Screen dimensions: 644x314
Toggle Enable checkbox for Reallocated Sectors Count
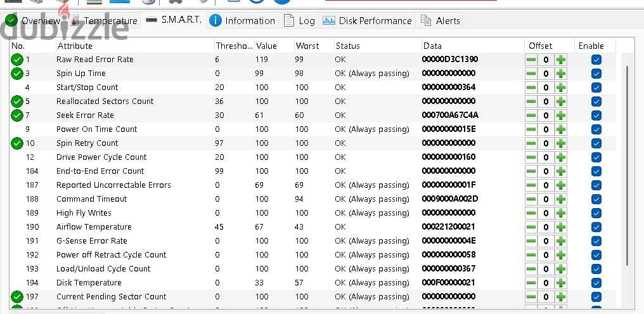[x=596, y=101]
